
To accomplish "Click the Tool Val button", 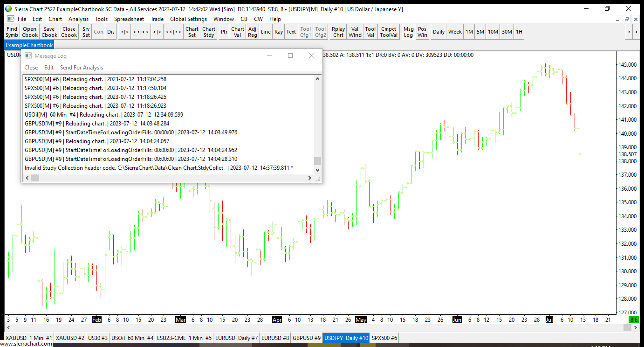I will (x=370, y=32).
